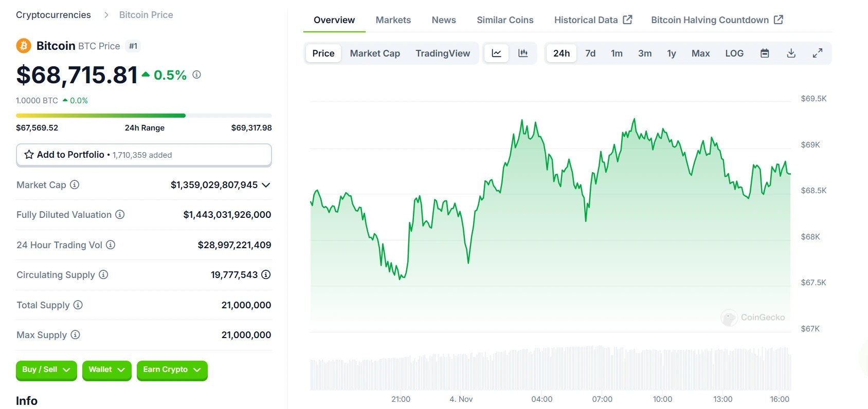Open the Markets tab
Image resolution: width=868 pixels, height=409 pixels.
[393, 20]
